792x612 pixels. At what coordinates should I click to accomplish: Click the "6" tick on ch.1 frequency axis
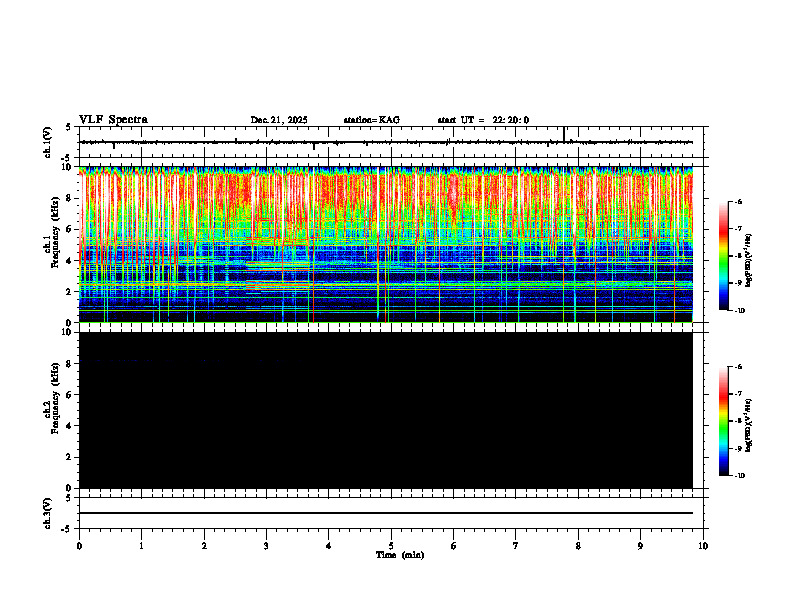click(x=70, y=229)
